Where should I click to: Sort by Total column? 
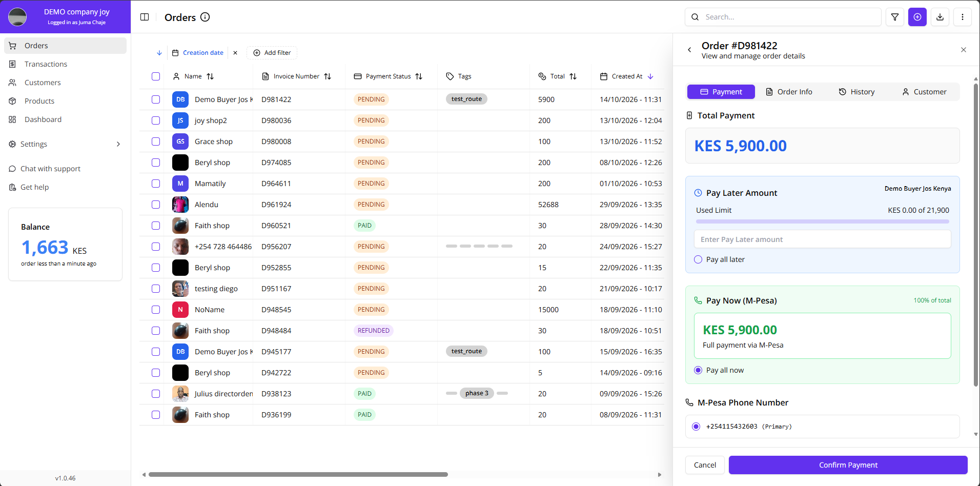pos(573,76)
